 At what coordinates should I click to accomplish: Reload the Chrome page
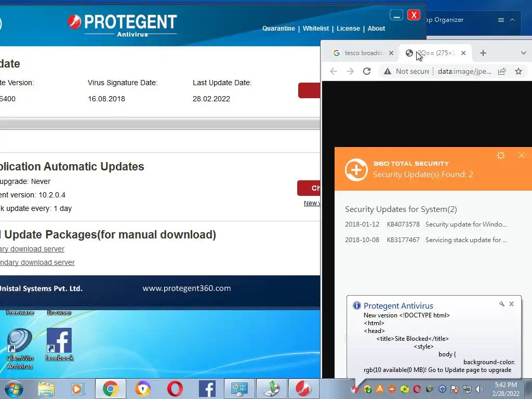pos(367,71)
